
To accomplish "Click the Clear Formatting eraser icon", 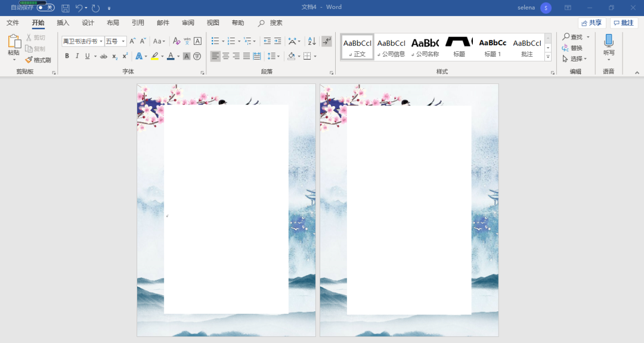I will (177, 41).
